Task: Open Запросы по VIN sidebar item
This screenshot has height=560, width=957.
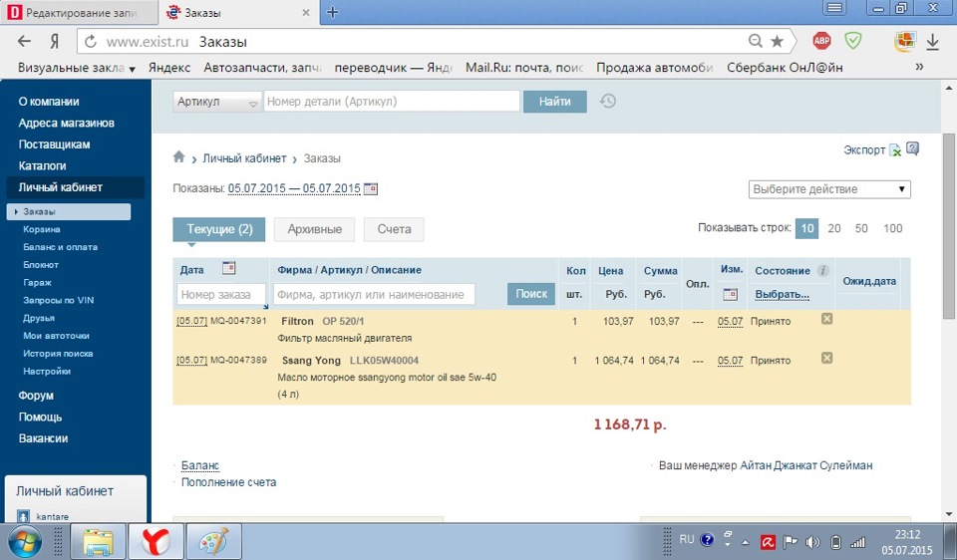Action: [59, 300]
